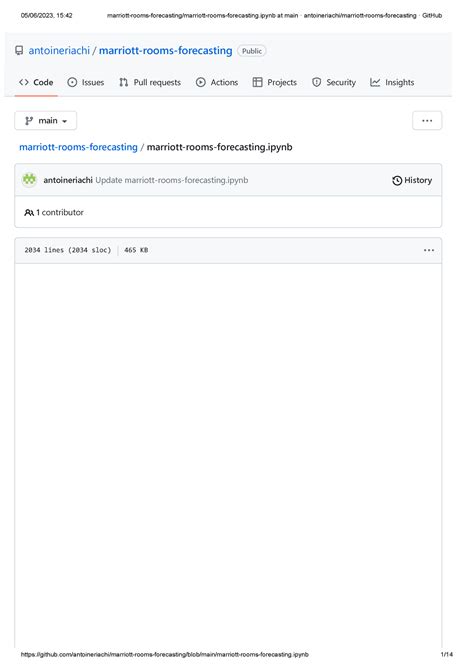The height and width of the screenshot is (670, 474).
Task: Open the file options three-dot menu
Action: (429, 250)
